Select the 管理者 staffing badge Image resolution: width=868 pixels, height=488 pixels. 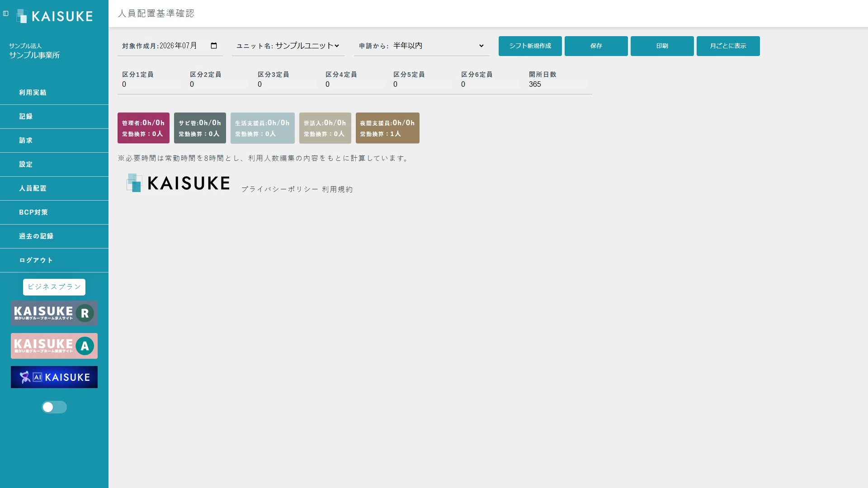(x=143, y=128)
